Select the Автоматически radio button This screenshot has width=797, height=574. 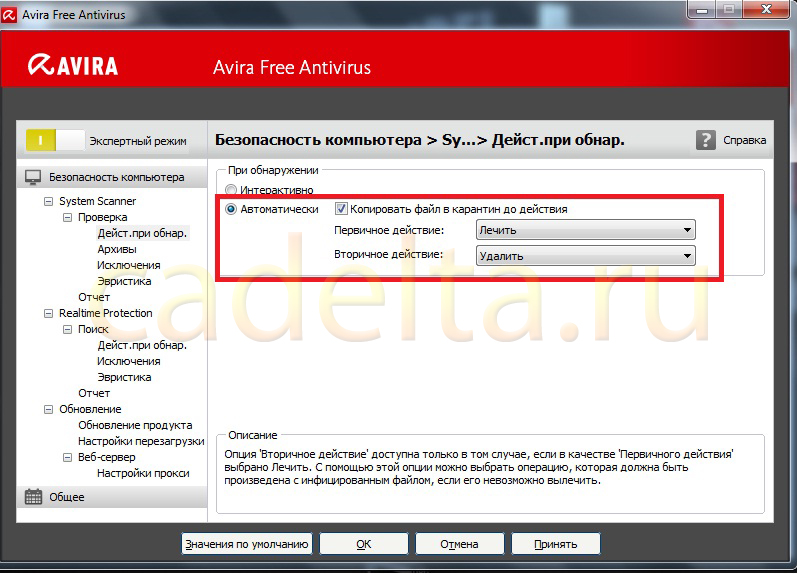click(x=231, y=209)
